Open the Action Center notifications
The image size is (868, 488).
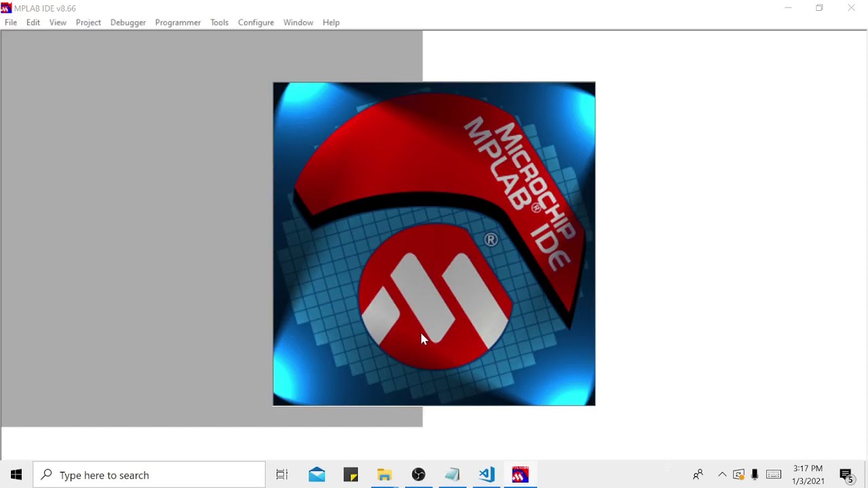coord(846,475)
